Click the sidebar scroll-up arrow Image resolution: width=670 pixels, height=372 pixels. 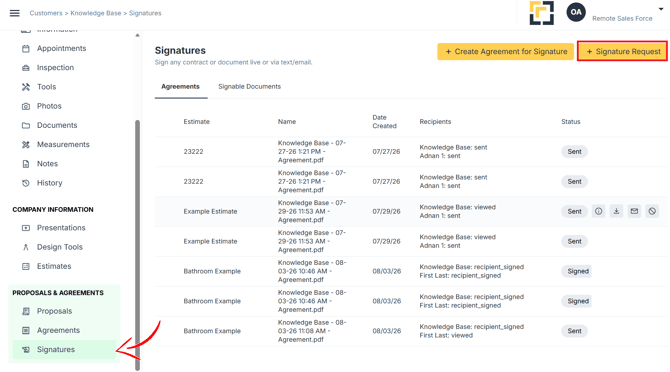(138, 35)
